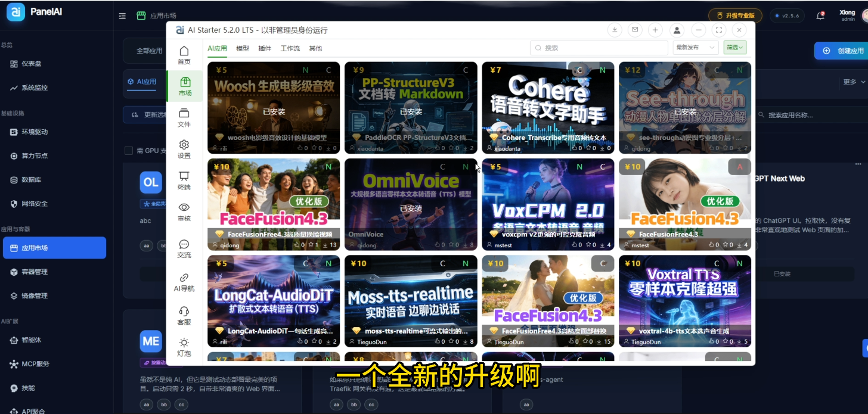The height and width of the screenshot is (414, 868).
Task: Expand 更多 dropdown in PanelAI page
Action: pos(853,82)
